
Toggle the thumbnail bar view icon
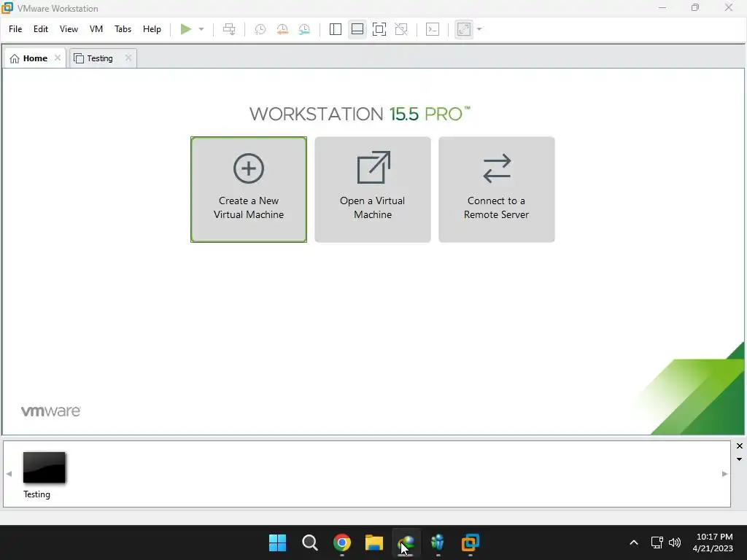click(357, 29)
